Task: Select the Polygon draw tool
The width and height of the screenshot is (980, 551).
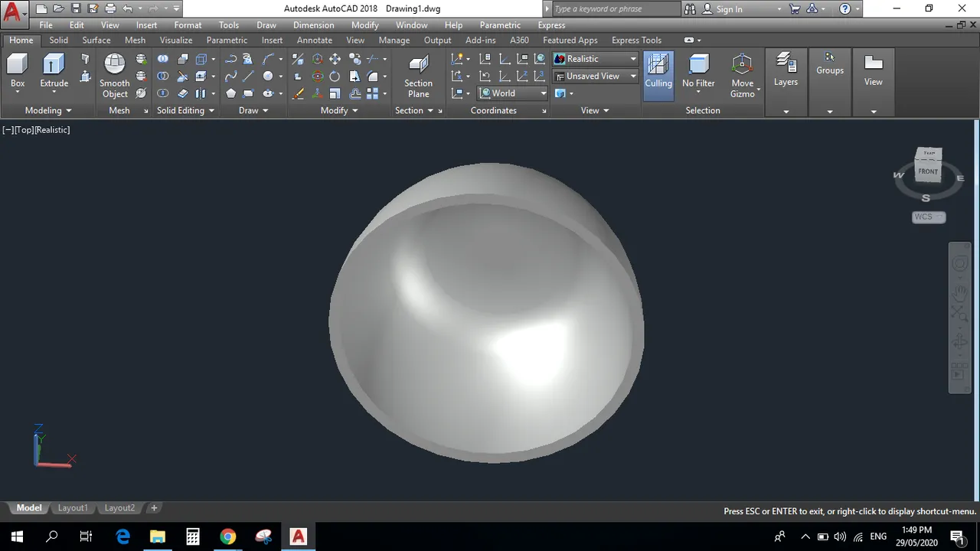Action: 230,93
